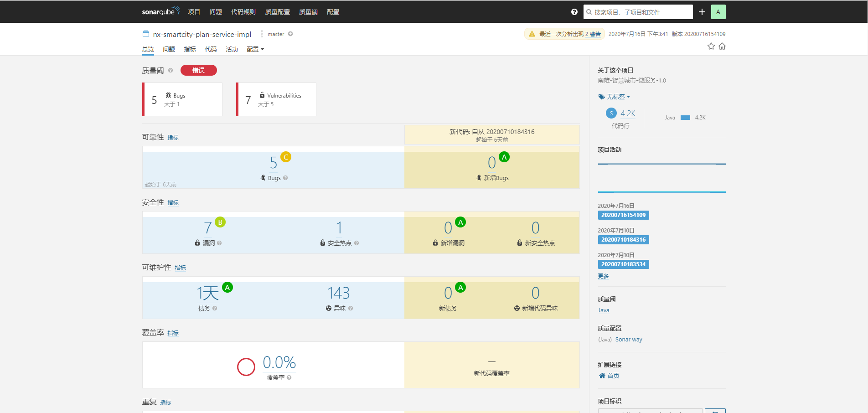The width and height of the screenshot is (868, 413).
Task: Click the plus icon next to master branch
Action: [x=290, y=34]
